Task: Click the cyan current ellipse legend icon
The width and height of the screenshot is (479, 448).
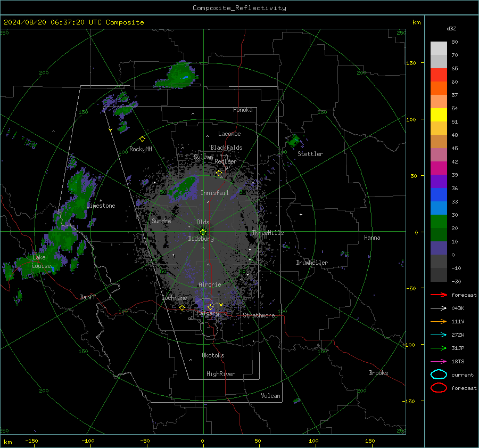Action: 439,374
